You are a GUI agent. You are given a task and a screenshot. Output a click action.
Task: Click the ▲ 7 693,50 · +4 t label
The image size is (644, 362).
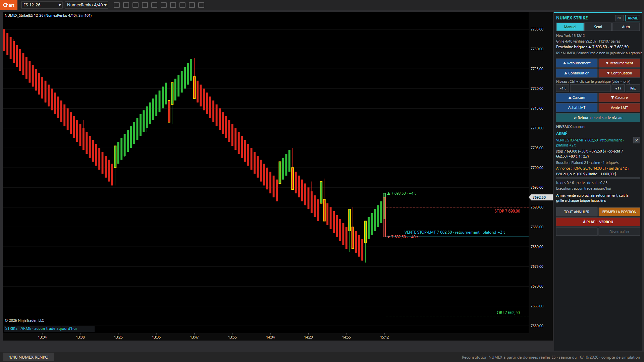tap(401, 193)
